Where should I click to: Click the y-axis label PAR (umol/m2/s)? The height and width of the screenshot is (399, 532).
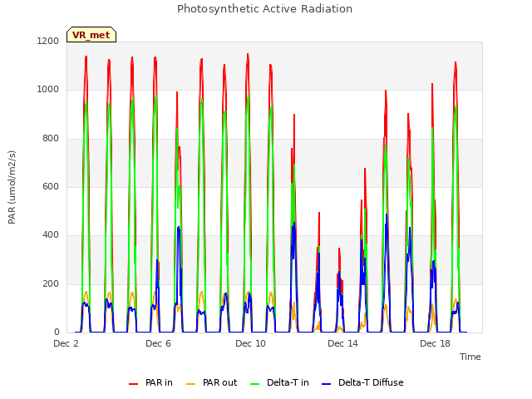[x=12, y=187]
